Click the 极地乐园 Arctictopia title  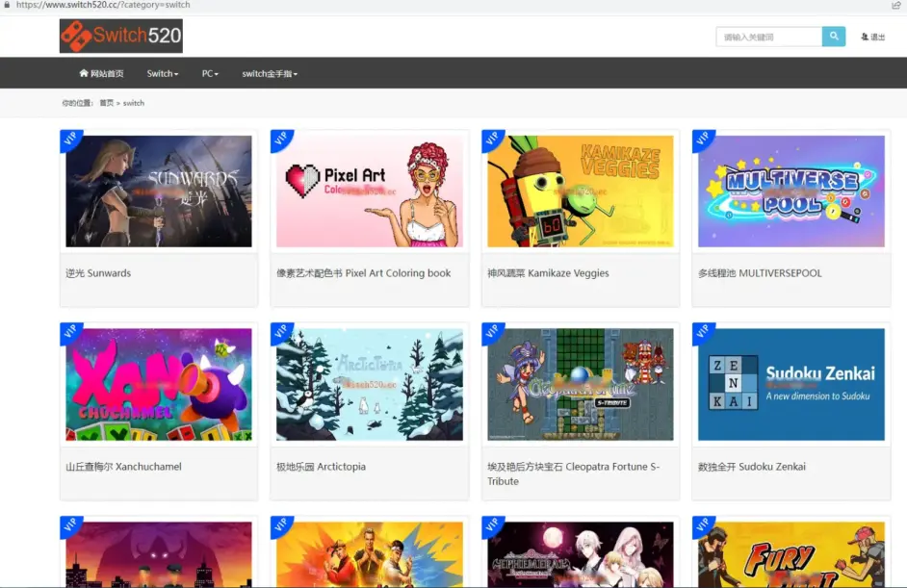click(x=321, y=467)
